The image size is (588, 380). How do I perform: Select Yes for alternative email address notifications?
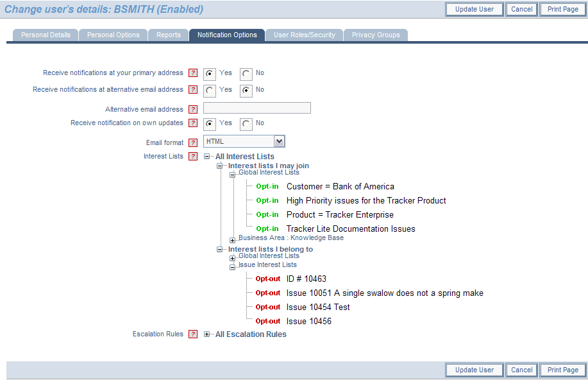[210, 91]
